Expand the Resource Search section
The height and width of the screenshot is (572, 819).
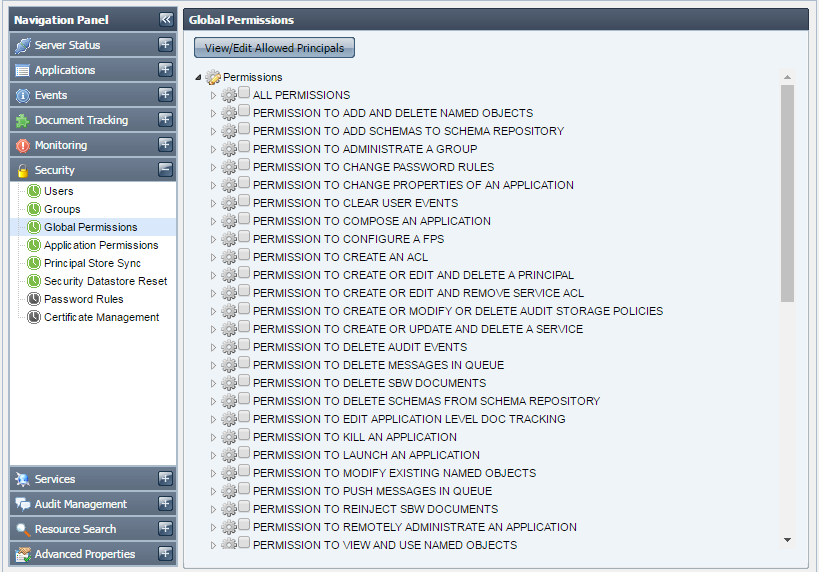pyautogui.click(x=166, y=529)
